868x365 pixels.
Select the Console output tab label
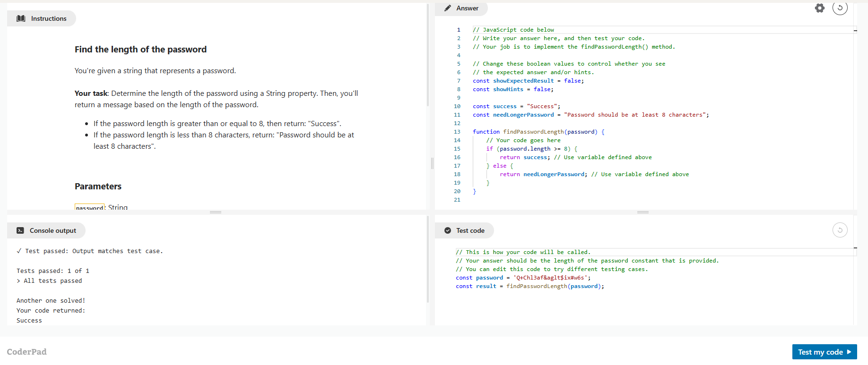[x=52, y=230]
